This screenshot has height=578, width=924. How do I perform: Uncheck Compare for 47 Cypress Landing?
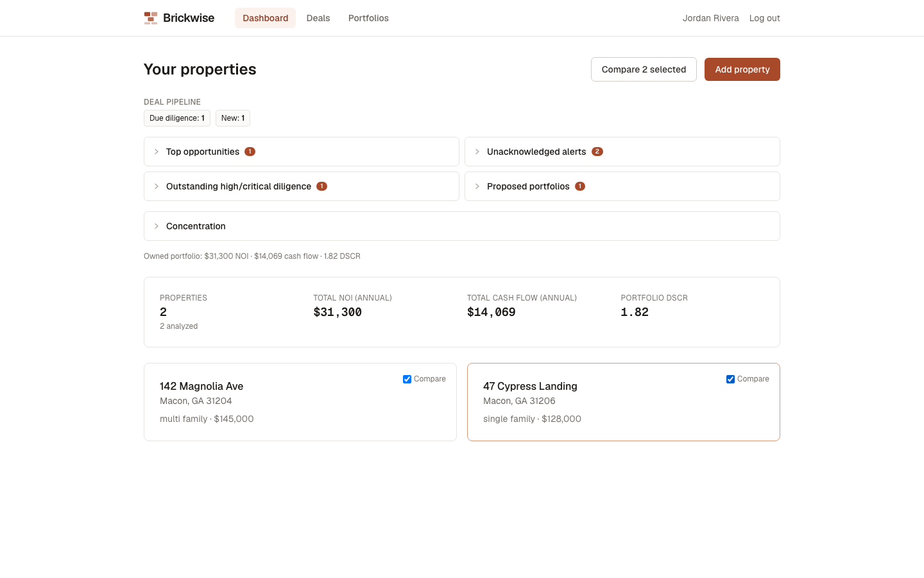pyautogui.click(x=730, y=380)
